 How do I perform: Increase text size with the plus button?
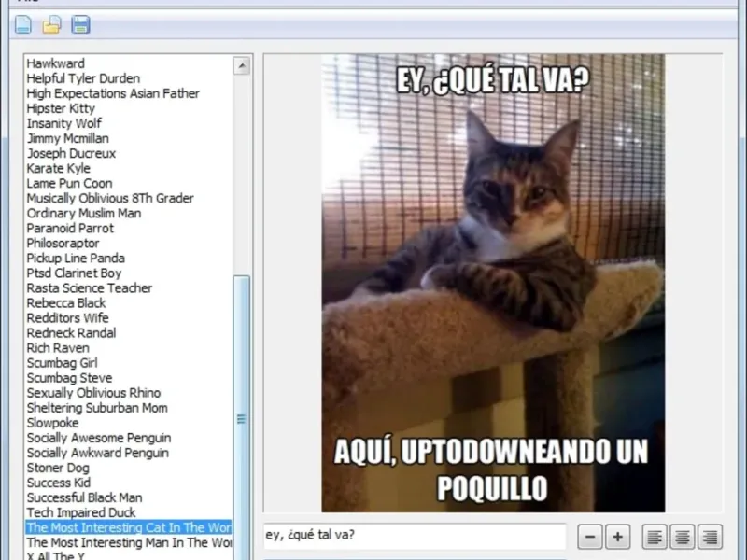pyautogui.click(x=618, y=537)
